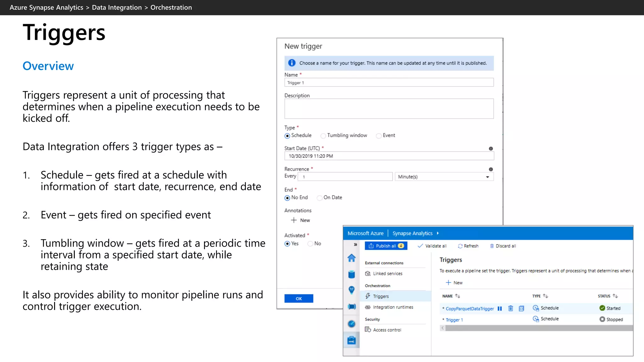Set Activated to No
This screenshot has height=362, width=644.
pos(310,244)
